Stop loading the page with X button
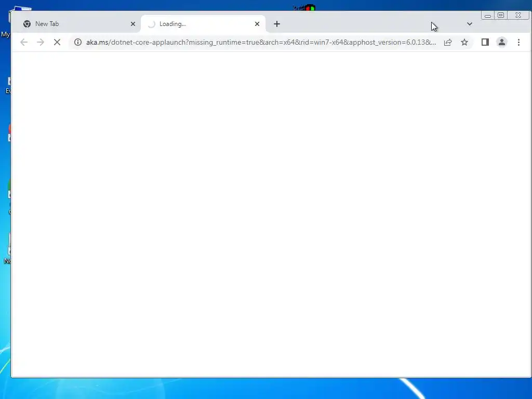Screen dimensions: 532x399 click(x=57, y=42)
